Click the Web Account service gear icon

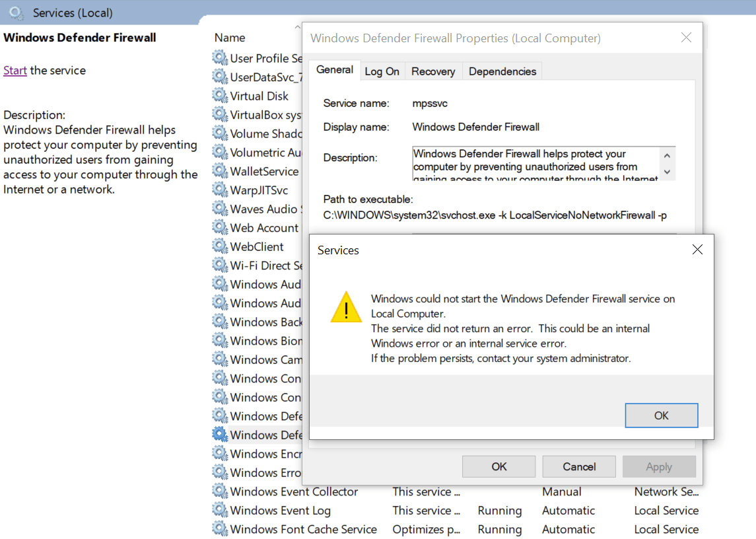220,227
